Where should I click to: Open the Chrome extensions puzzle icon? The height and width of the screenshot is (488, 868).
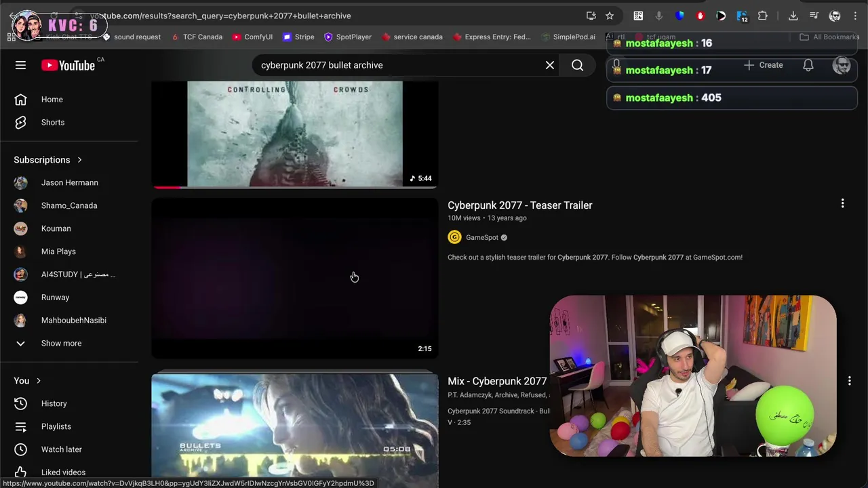(763, 16)
